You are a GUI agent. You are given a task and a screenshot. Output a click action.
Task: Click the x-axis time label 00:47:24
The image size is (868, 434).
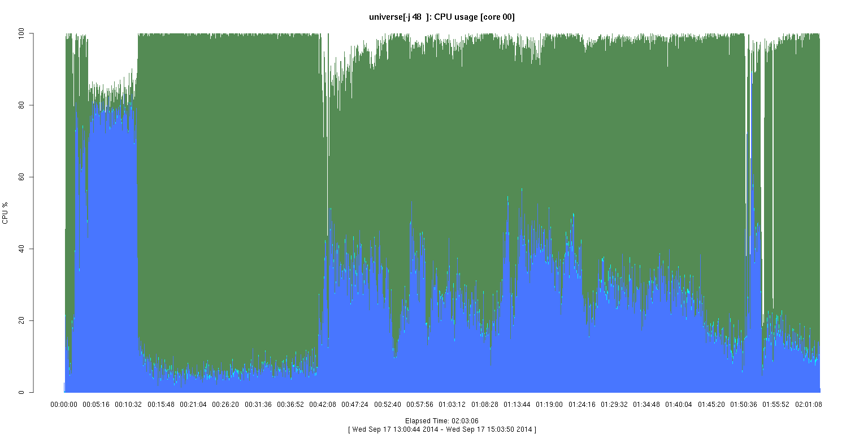coord(355,405)
